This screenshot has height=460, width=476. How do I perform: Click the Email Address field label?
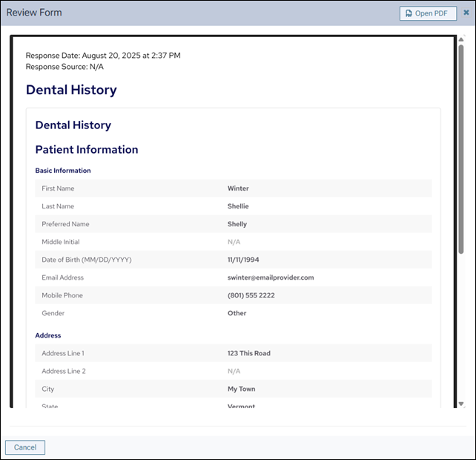click(x=62, y=277)
